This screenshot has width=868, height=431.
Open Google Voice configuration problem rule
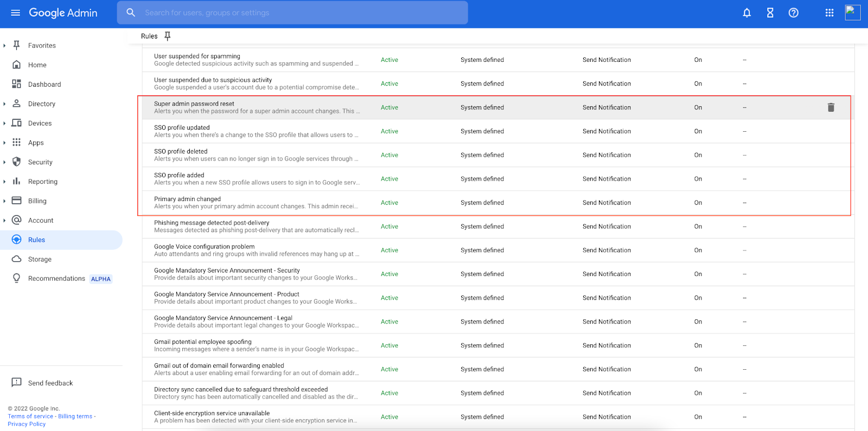499,250
